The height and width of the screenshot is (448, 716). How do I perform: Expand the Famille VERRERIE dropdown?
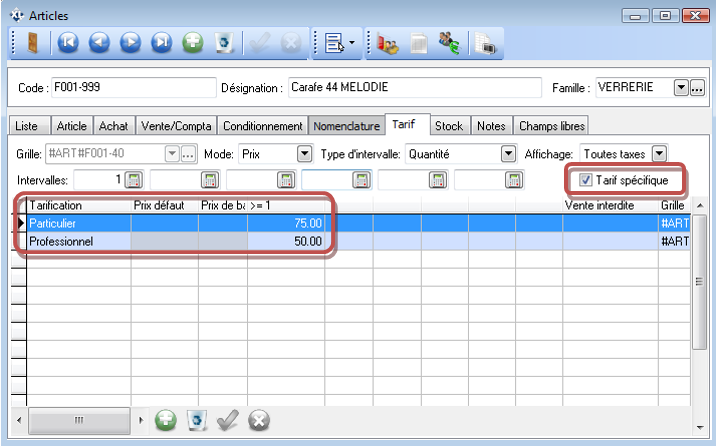tap(681, 88)
